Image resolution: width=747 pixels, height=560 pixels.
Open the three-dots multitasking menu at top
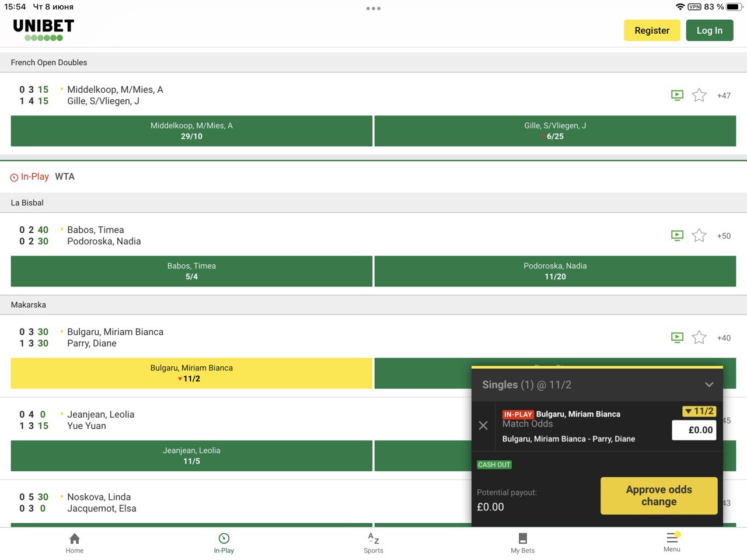(373, 8)
